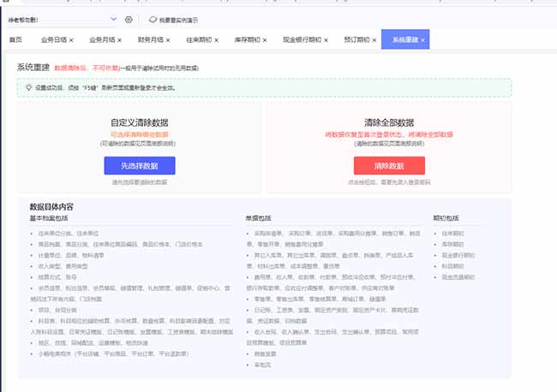Image resolution: width=557 pixels, height=392 pixels.
Task: Close the 现金银行期初 tab
Action: click(326, 40)
